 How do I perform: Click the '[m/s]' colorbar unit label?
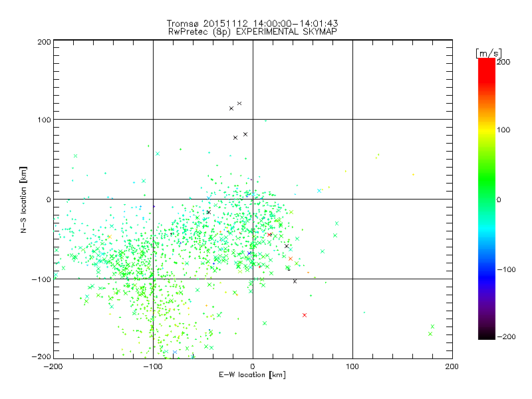coord(489,53)
